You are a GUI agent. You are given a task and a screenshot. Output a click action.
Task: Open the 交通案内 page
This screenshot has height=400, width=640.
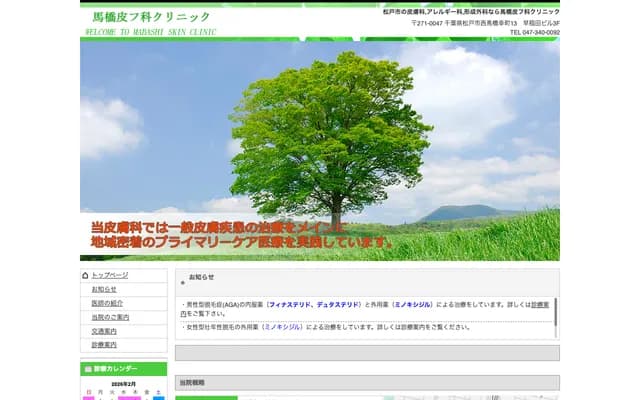click(x=104, y=331)
